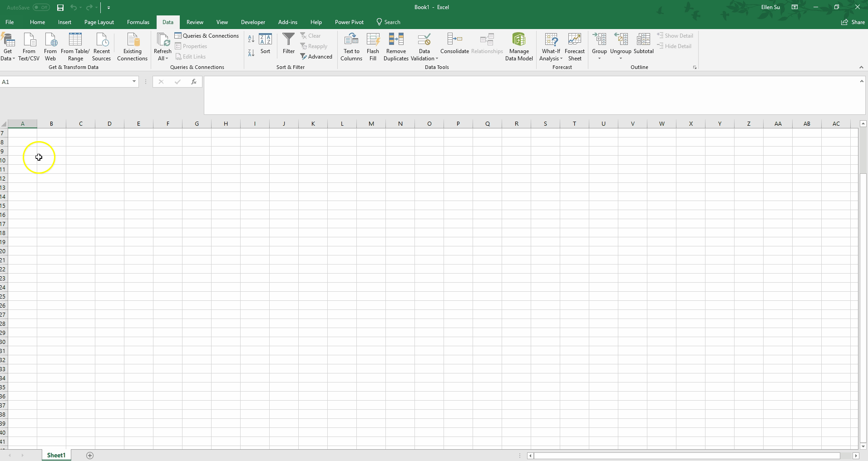
Task: Sort ascending with the A to Z icon
Action: [251, 39]
